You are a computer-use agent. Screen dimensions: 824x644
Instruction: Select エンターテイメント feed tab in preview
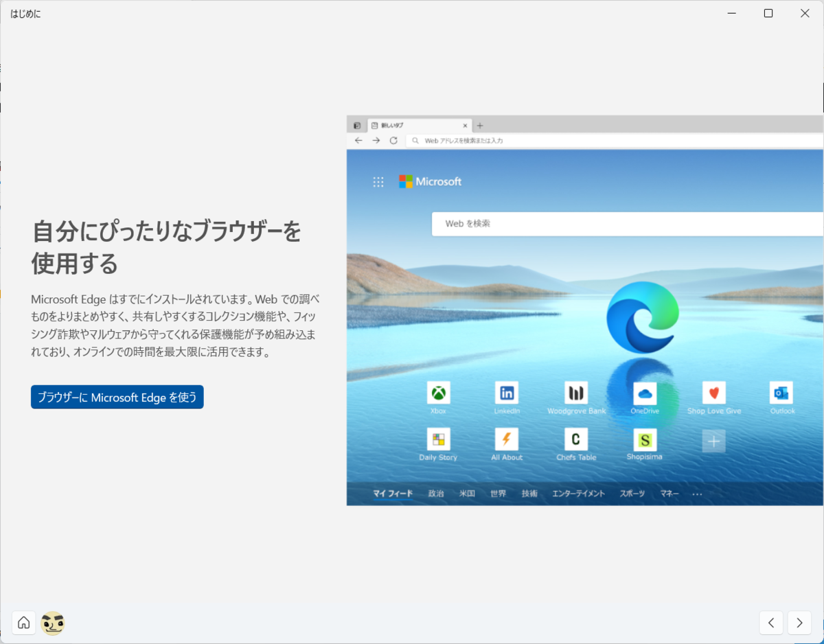(x=579, y=494)
